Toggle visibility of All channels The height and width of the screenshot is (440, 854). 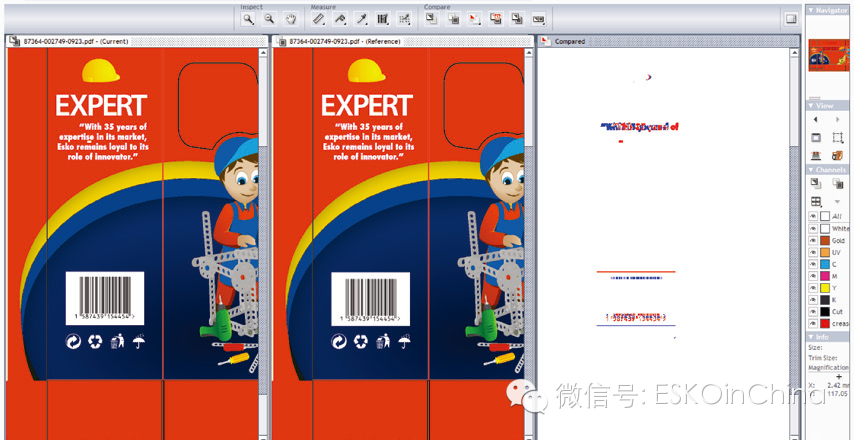pyautogui.click(x=813, y=216)
